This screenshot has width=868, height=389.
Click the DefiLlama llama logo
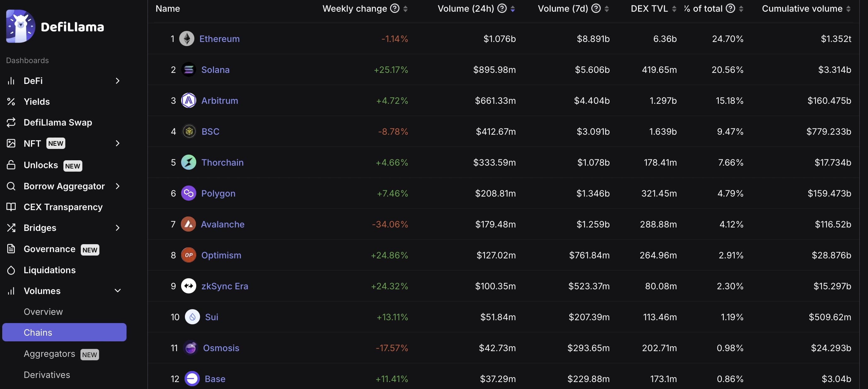coord(21,26)
